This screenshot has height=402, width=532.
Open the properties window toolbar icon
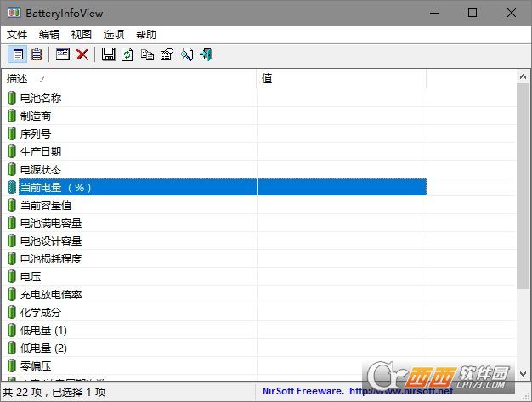[63, 54]
